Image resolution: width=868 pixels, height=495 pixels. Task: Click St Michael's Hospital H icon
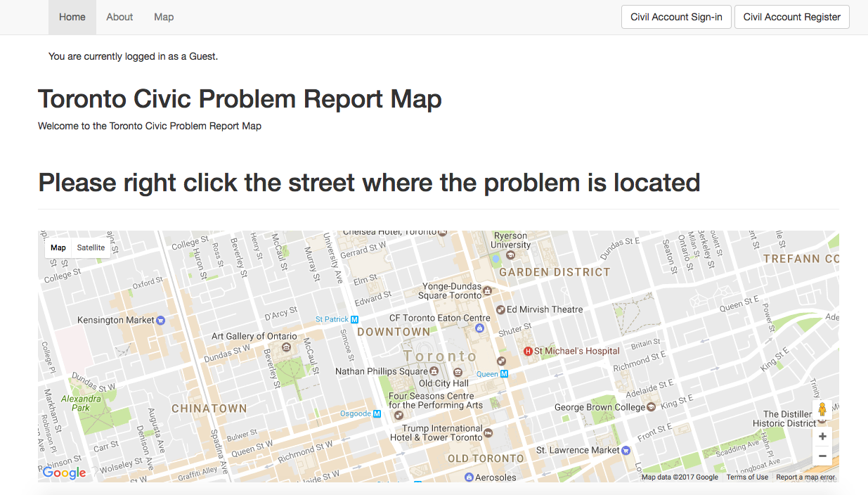tap(528, 351)
